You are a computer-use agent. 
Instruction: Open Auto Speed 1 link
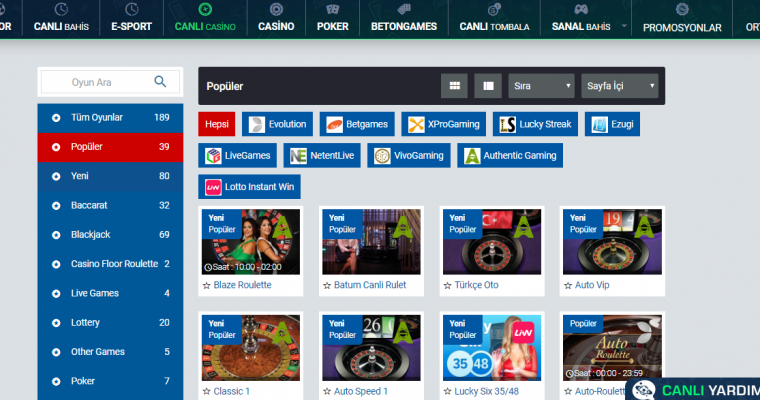coord(361,391)
